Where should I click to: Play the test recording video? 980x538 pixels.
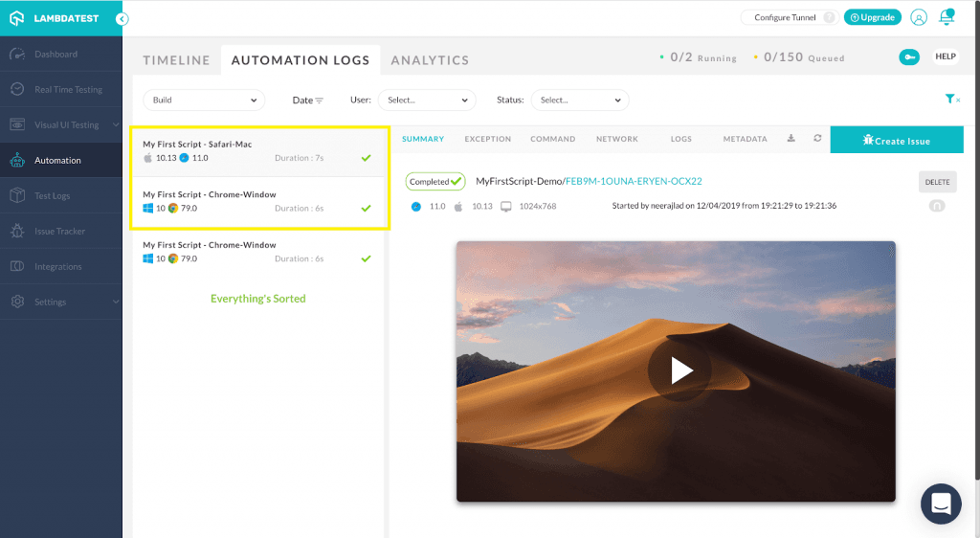[679, 370]
